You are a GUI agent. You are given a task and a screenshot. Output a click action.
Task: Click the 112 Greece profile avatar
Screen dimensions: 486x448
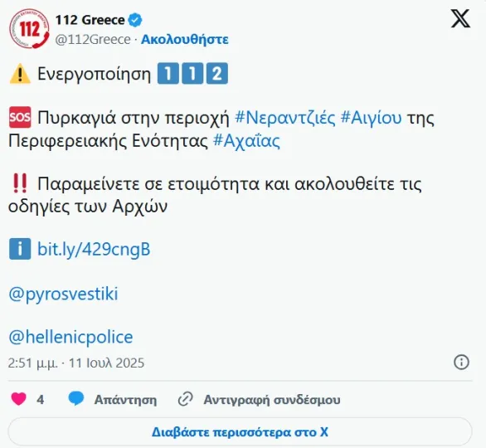tap(29, 28)
